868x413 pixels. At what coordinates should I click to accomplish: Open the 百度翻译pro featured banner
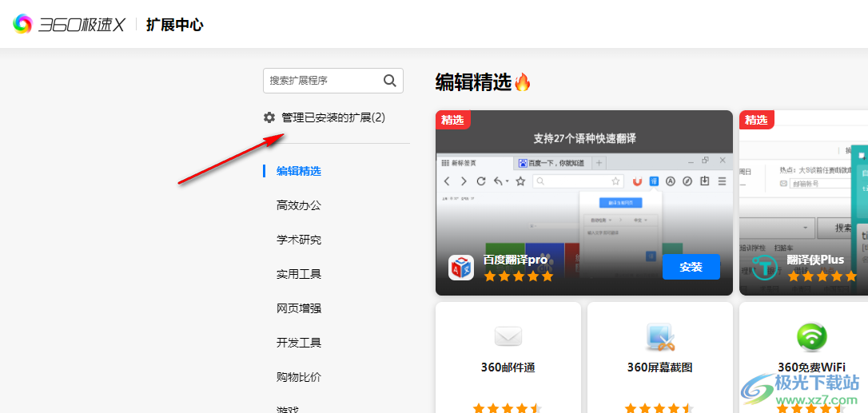pyautogui.click(x=584, y=203)
